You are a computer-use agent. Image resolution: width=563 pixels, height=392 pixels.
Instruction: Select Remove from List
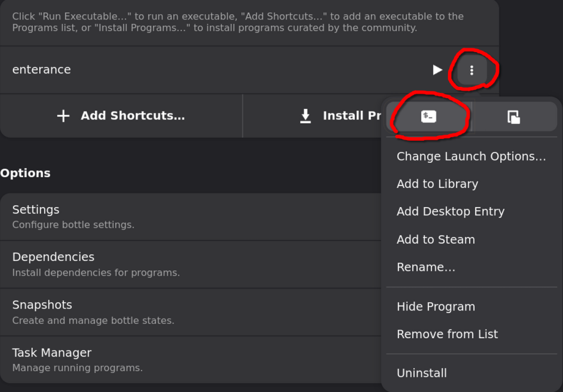447,334
